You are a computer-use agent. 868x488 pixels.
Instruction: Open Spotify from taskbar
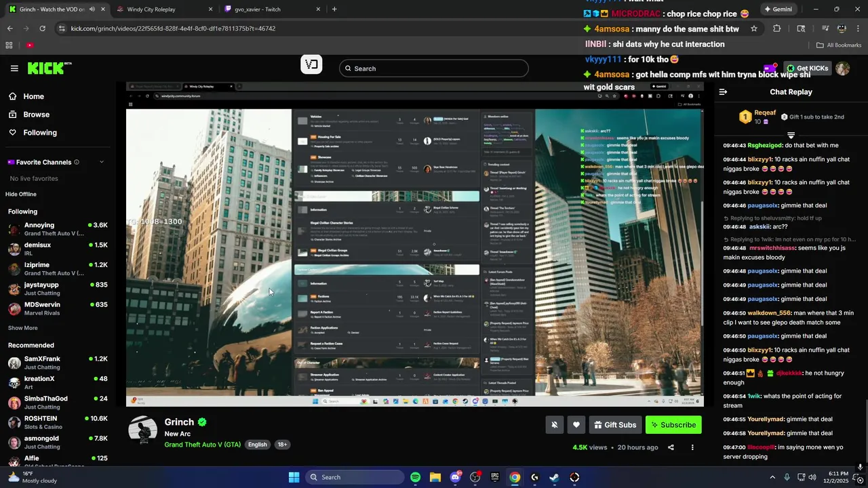[x=415, y=477]
